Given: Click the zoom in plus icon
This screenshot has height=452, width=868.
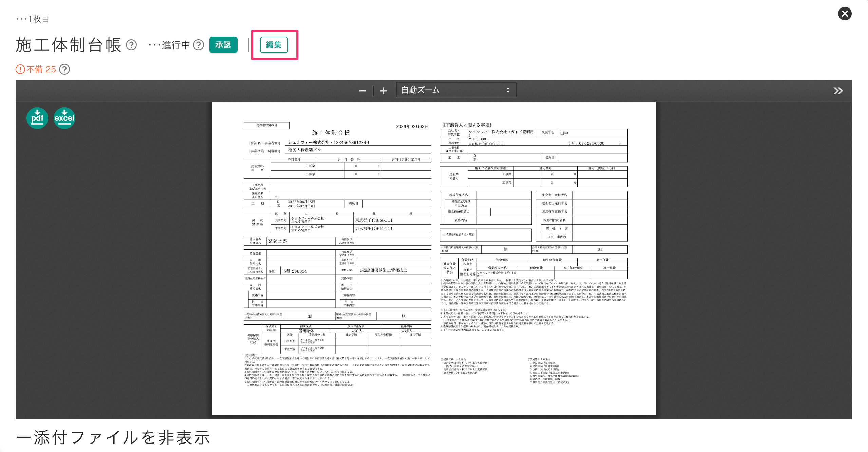Looking at the screenshot, I should click(x=383, y=91).
